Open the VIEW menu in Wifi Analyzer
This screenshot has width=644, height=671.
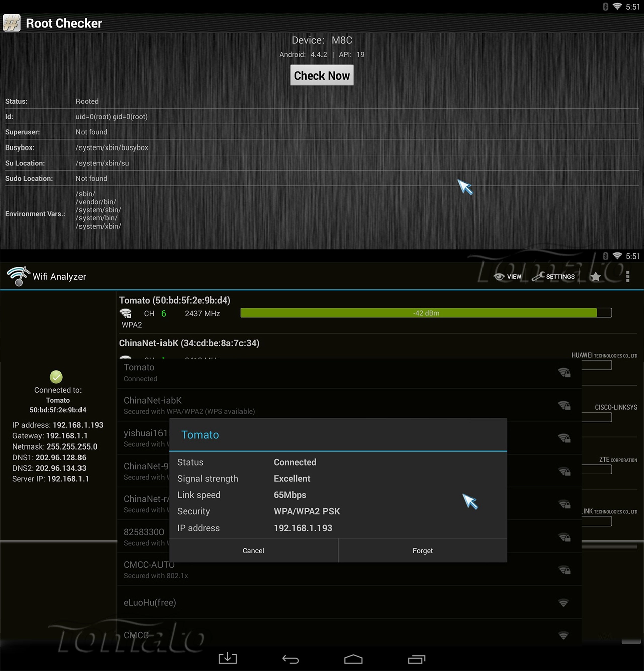[508, 277]
